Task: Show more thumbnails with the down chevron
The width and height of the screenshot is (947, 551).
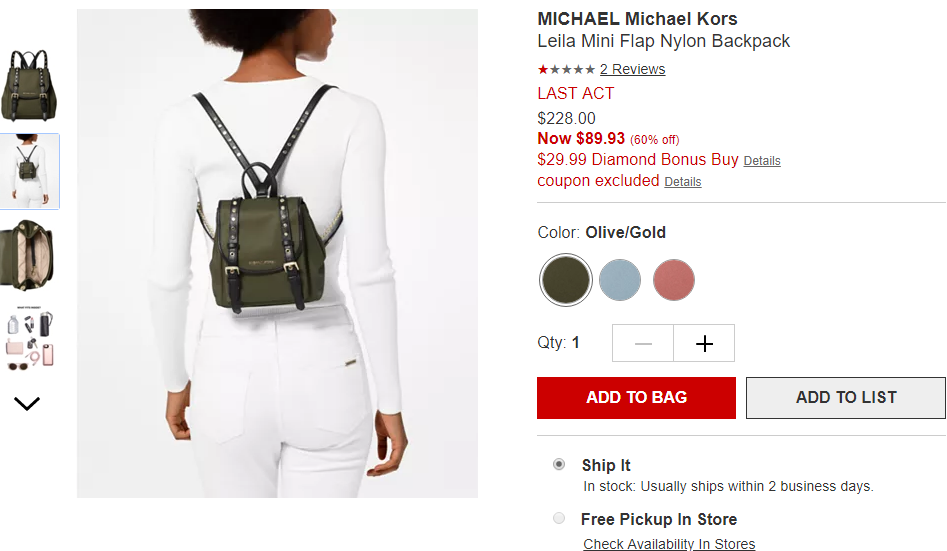Action: [x=27, y=403]
